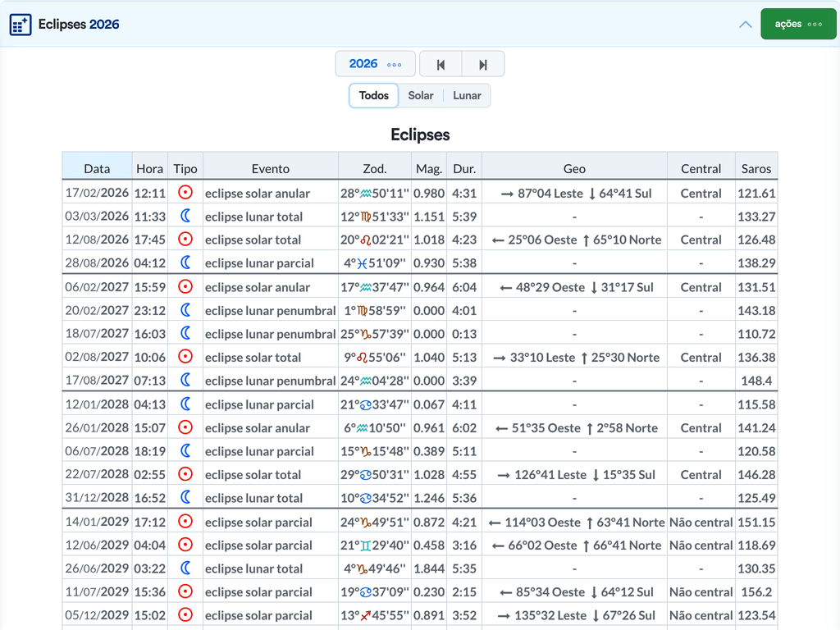Click the magnitude value 1.844

429,568
